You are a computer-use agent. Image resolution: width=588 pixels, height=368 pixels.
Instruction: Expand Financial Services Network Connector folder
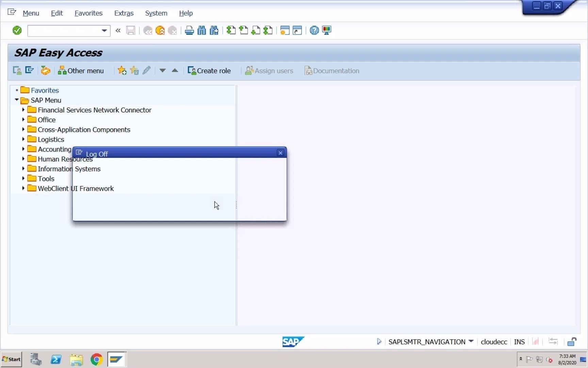click(x=23, y=110)
